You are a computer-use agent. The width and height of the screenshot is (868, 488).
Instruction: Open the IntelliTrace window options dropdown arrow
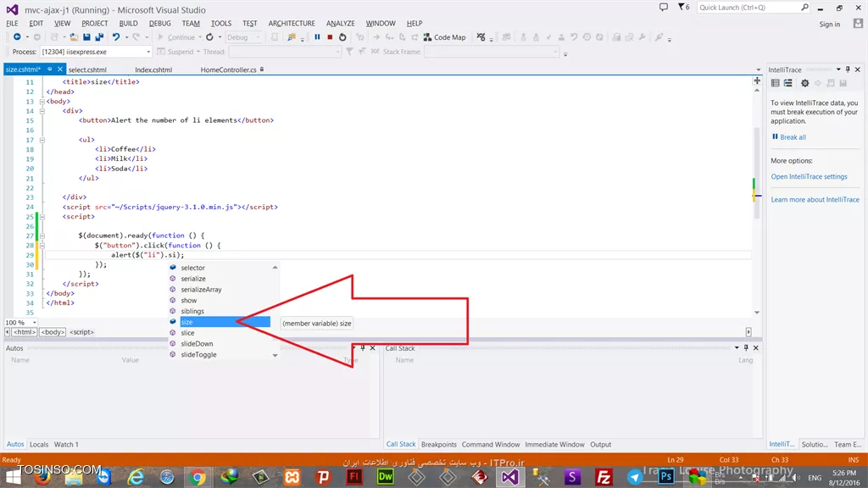pos(838,69)
